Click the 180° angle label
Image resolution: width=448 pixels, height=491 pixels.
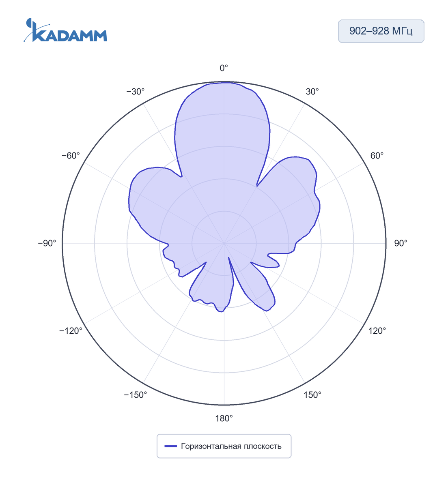point(224,418)
